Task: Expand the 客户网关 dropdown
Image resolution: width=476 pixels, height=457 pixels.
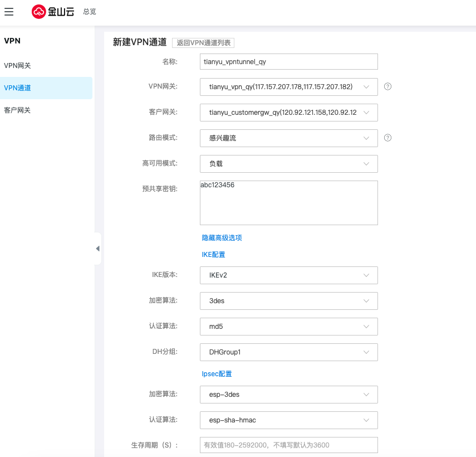Action: point(288,113)
